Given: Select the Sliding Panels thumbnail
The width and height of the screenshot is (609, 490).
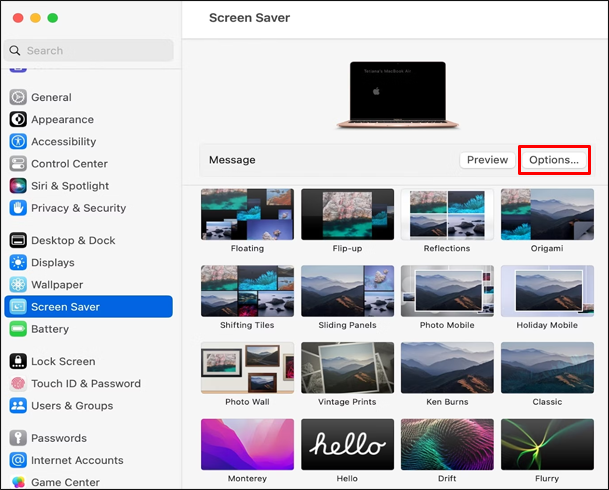Looking at the screenshot, I should pos(347,291).
